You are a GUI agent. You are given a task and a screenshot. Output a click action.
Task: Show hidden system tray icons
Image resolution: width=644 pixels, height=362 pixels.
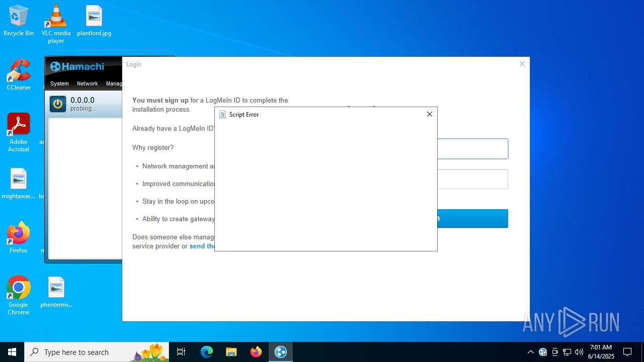530,352
